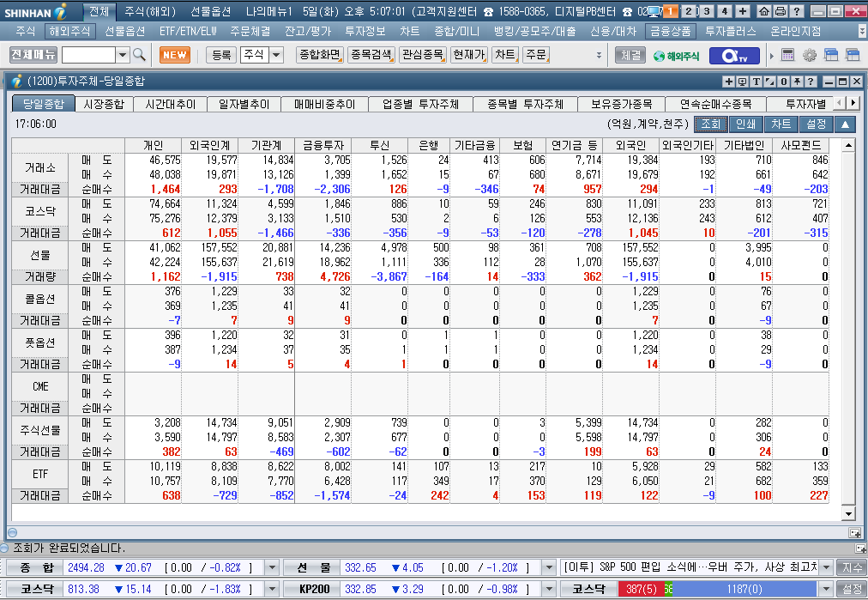Open the screen number combo box dropdown
Image resolution: width=868 pixels, height=600 pixels.
pyautogui.click(x=123, y=55)
